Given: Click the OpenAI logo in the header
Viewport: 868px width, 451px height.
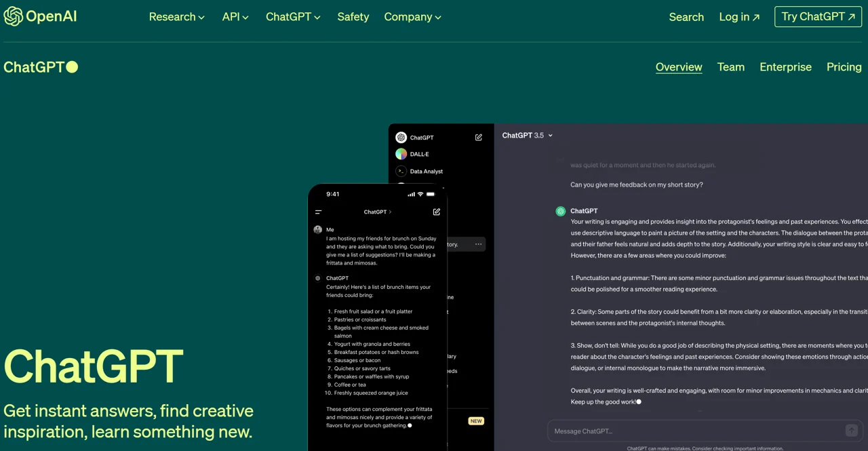Looking at the screenshot, I should (40, 16).
